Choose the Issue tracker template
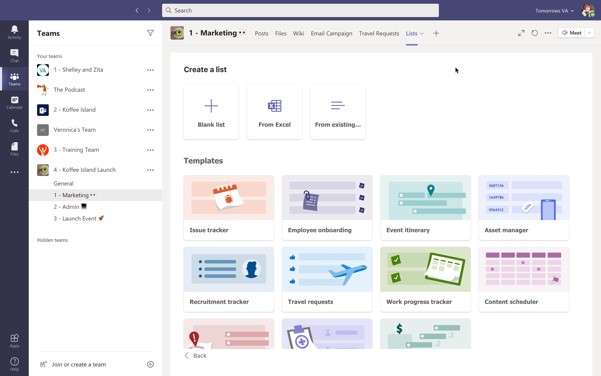Image resolution: width=601 pixels, height=376 pixels. [x=229, y=208]
